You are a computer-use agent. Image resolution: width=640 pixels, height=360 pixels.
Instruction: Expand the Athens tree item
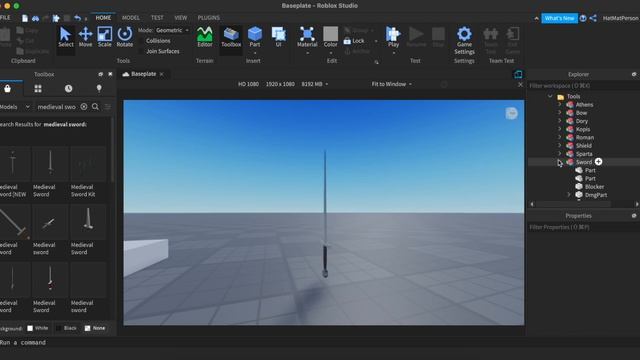coord(560,104)
